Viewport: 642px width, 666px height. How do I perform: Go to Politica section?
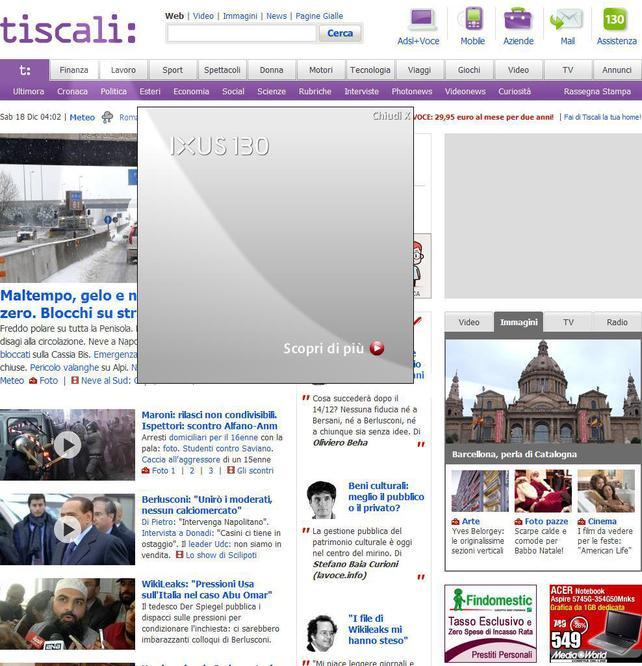pyautogui.click(x=113, y=91)
